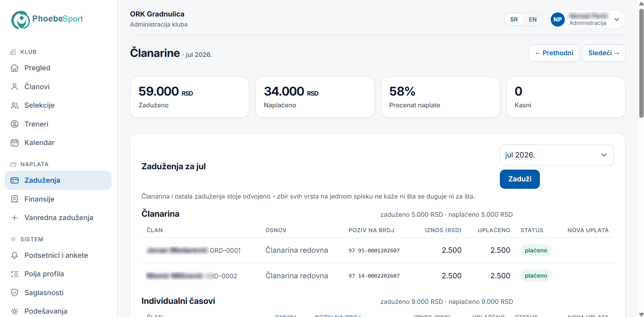644x317 pixels.
Task: Open Vanredna zaduženja page
Action: (58, 218)
